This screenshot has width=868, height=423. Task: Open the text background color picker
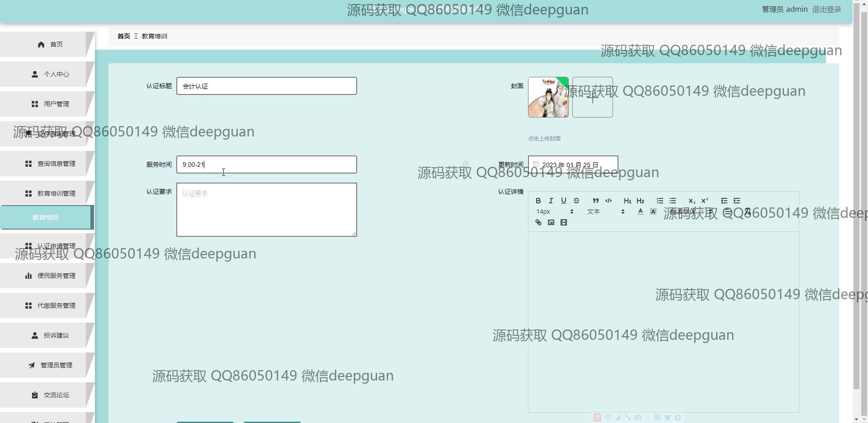click(x=653, y=211)
